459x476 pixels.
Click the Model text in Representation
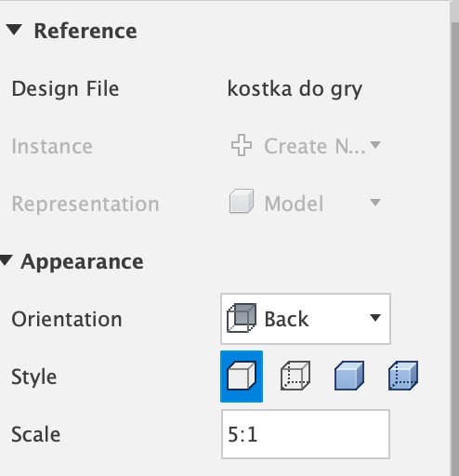pyautogui.click(x=294, y=204)
